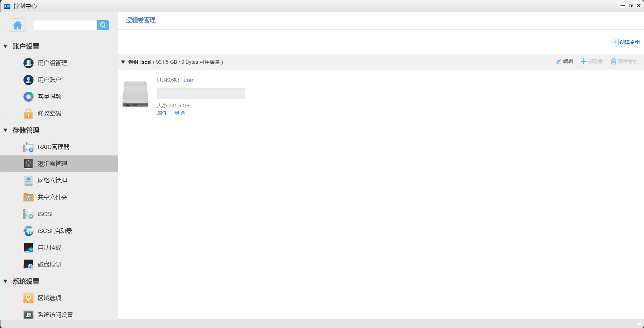
Task: Open iSCSI 启动器 globe icon
Action: (x=28, y=231)
